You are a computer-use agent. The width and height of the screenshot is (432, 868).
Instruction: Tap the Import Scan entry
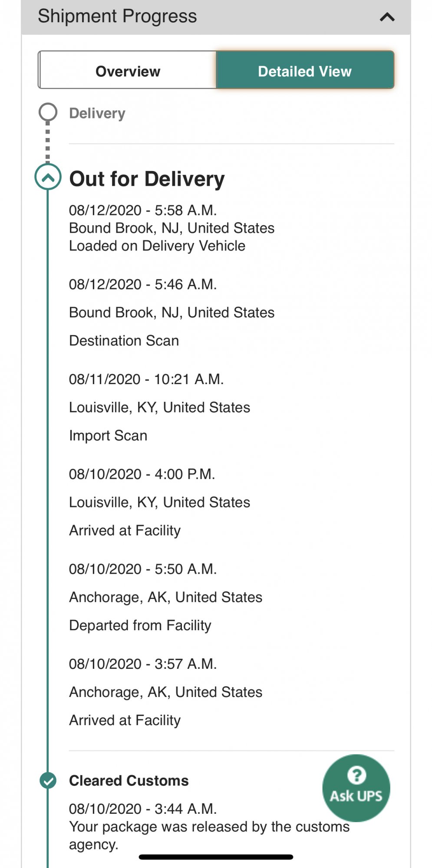pos(108,436)
